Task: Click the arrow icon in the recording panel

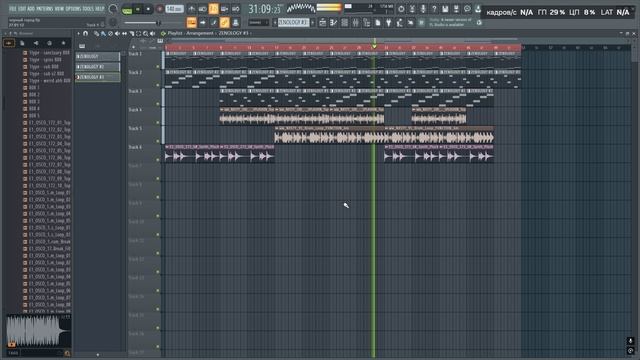Action: (202, 22)
